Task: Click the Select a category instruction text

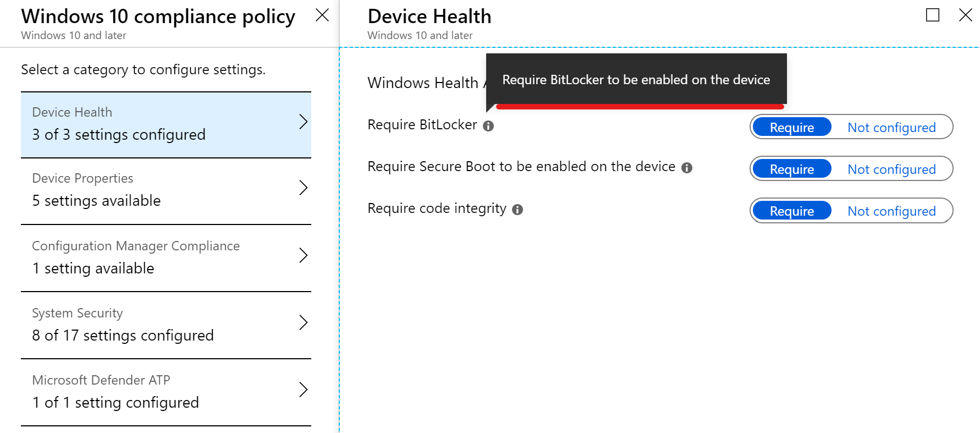Action: (143, 70)
